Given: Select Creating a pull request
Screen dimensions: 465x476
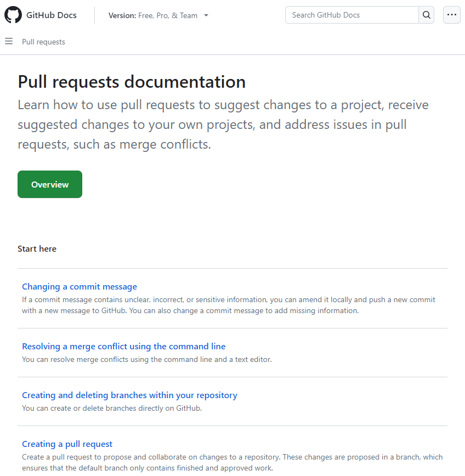Looking at the screenshot, I should pyautogui.click(x=67, y=444).
